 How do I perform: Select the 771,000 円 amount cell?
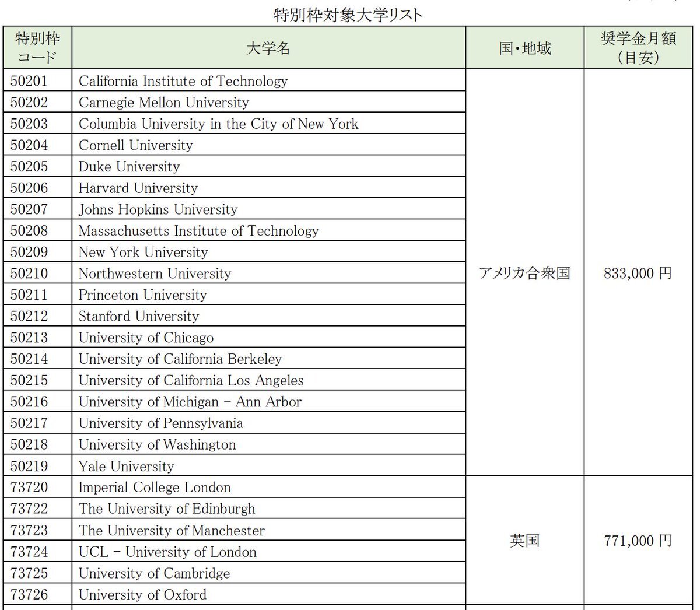(638, 541)
